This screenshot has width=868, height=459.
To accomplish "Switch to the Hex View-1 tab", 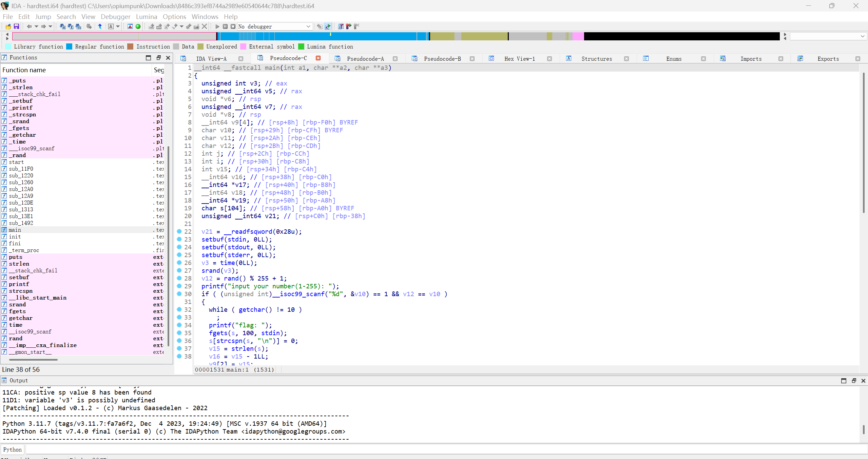I will [x=519, y=59].
